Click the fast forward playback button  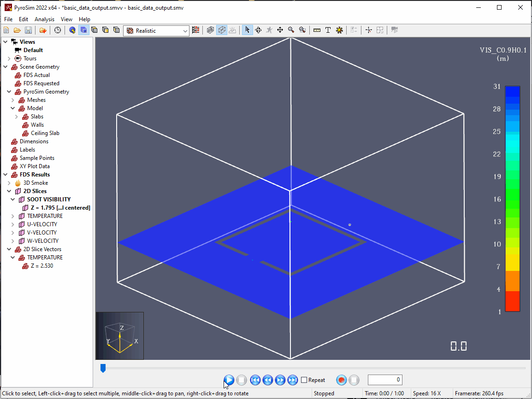280,380
